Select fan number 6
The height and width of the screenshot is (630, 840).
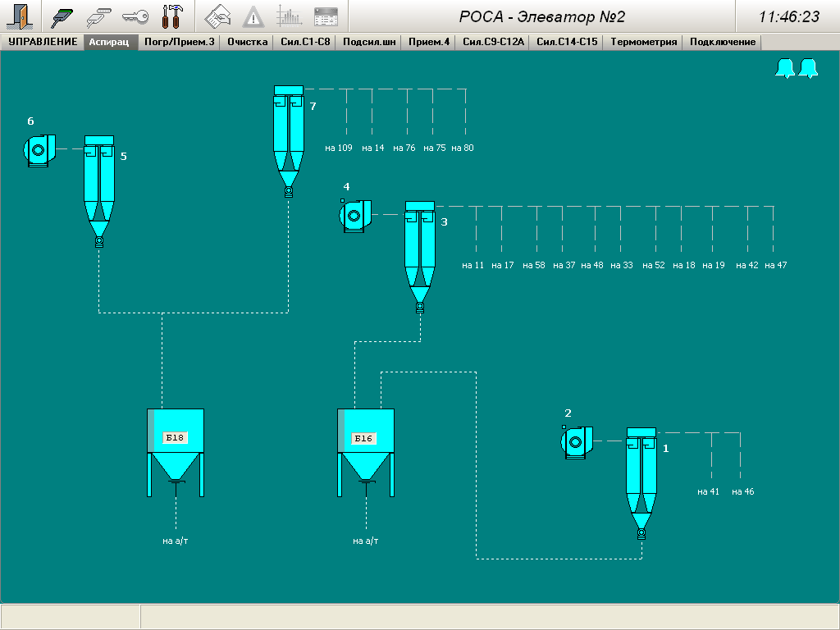38,150
